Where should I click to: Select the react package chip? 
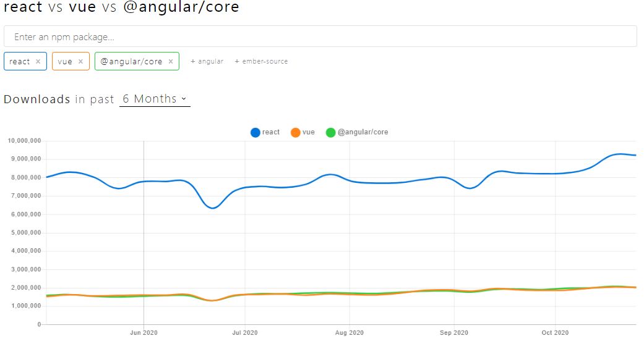pyautogui.click(x=25, y=61)
